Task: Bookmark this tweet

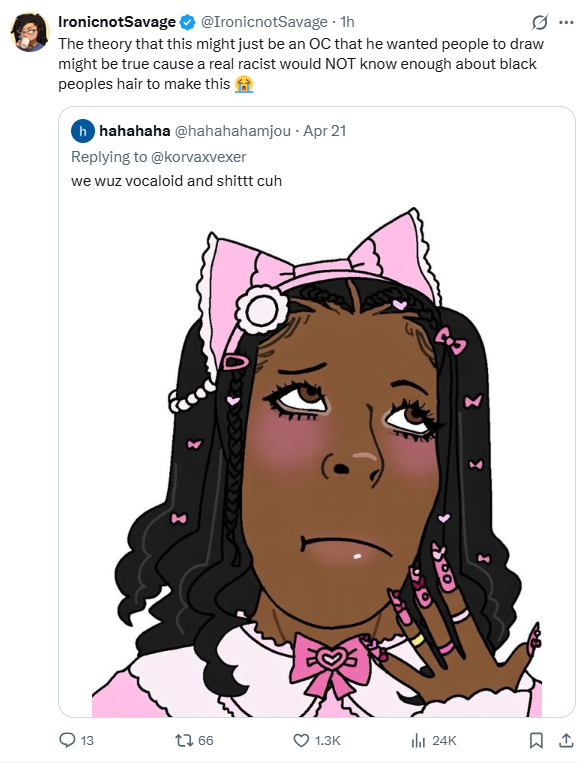Action: [536, 740]
